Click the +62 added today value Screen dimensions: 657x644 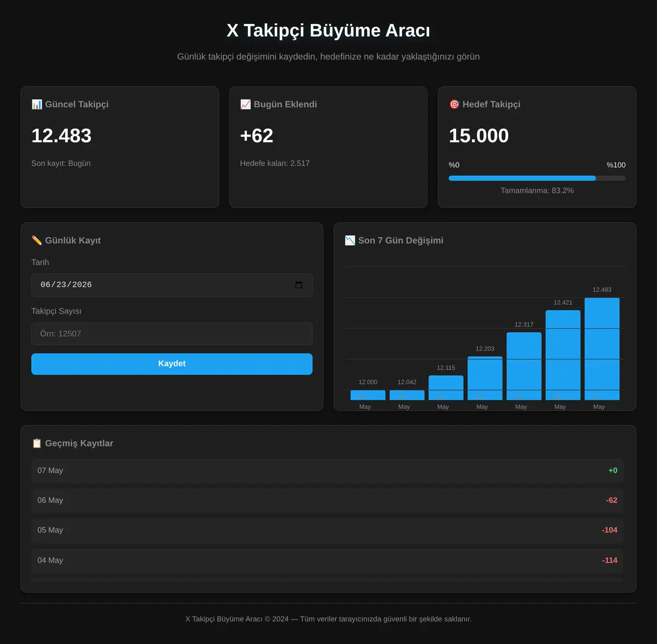click(257, 136)
